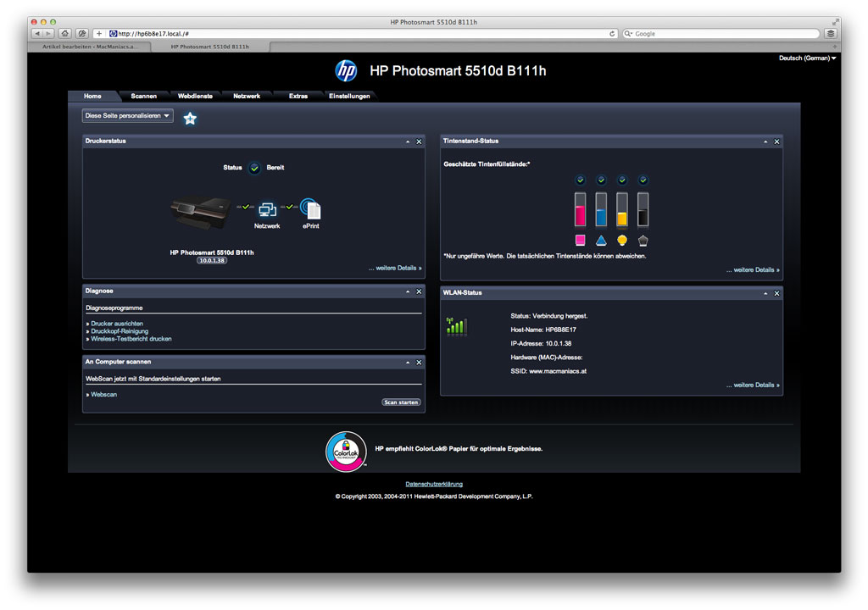
Task: Click the printer image in Druckerstatus
Action: 201,213
